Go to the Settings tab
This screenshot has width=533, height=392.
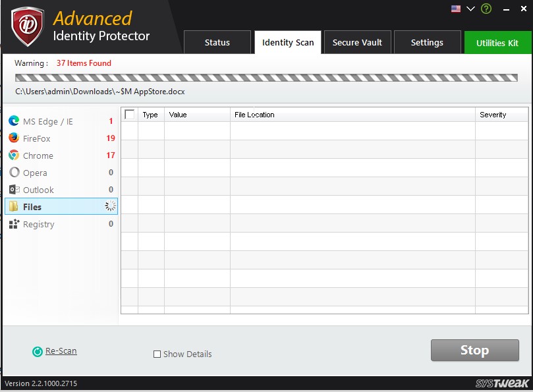click(427, 43)
